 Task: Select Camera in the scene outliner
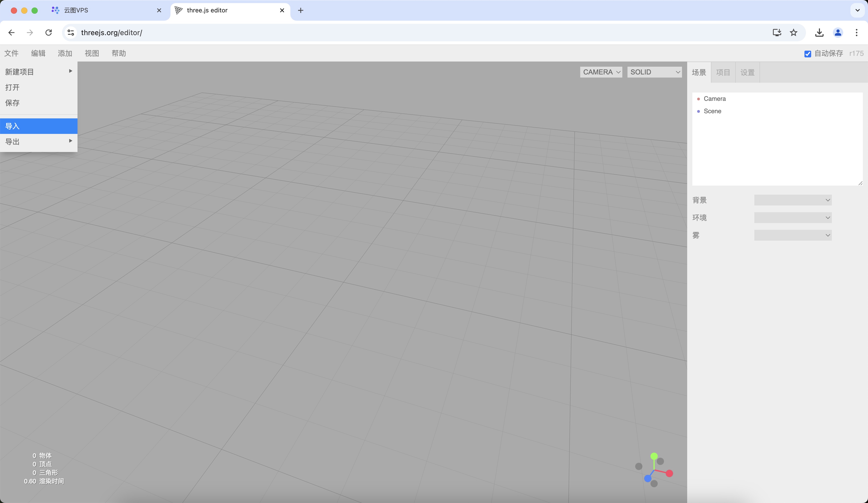[x=777, y=99]
